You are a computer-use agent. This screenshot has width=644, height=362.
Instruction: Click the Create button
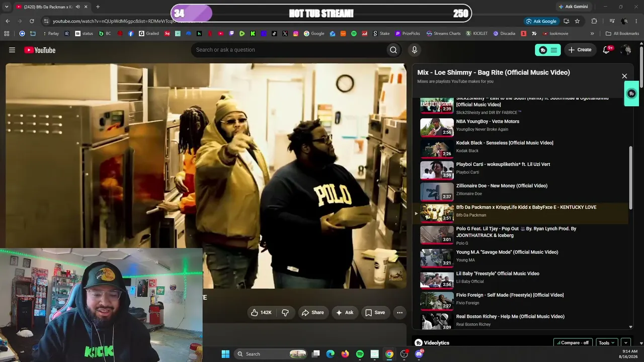580,50
